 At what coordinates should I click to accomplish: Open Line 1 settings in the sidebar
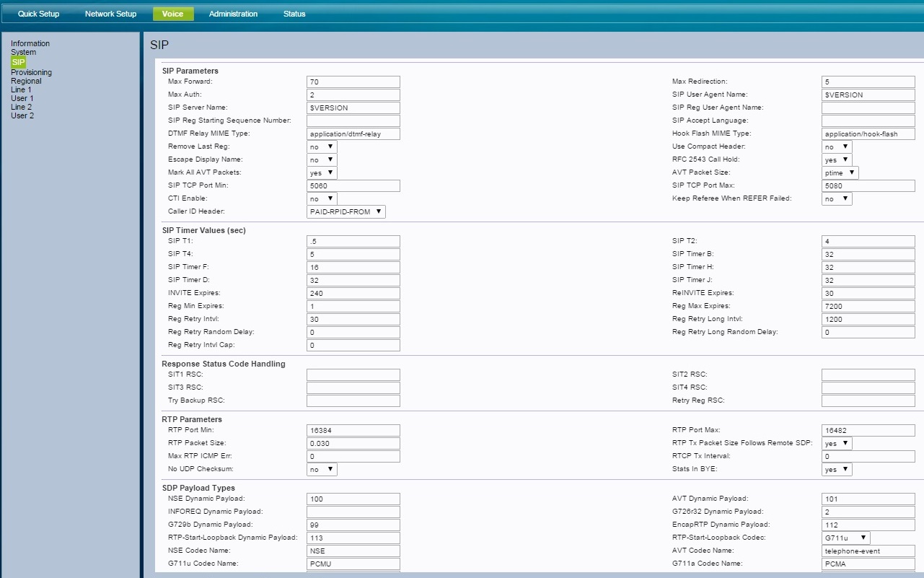[x=21, y=89]
